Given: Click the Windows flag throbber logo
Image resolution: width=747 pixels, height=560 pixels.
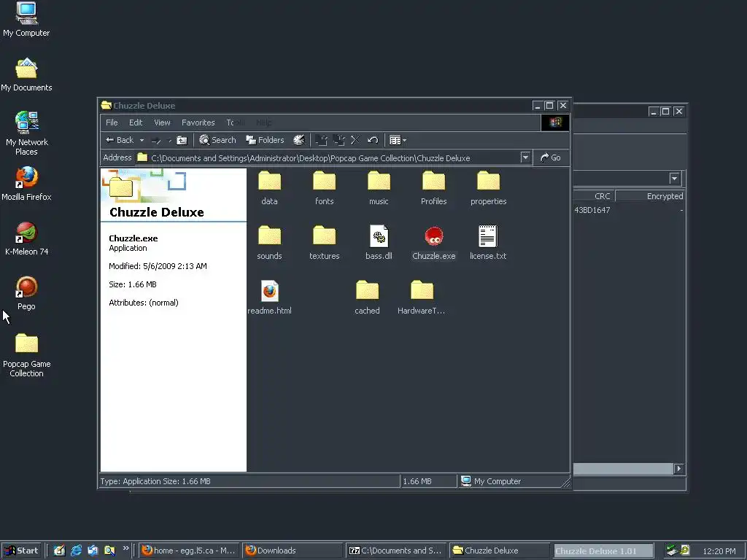Looking at the screenshot, I should (x=555, y=122).
